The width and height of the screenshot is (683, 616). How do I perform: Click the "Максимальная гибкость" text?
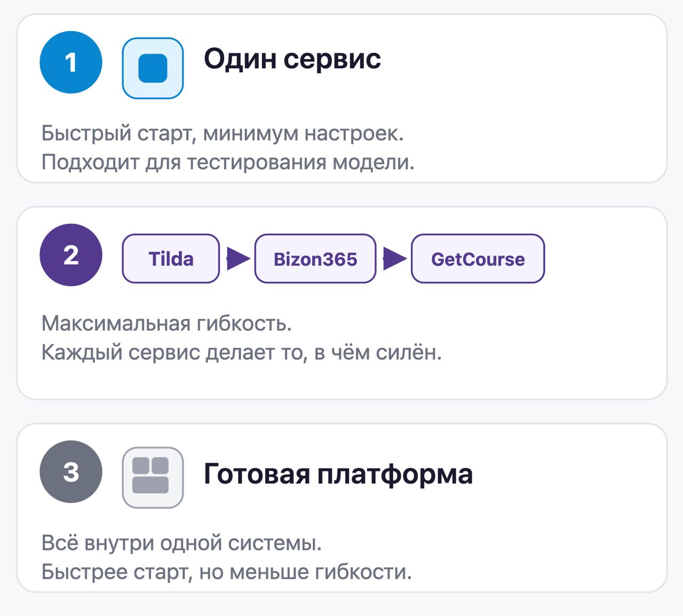coord(166,323)
